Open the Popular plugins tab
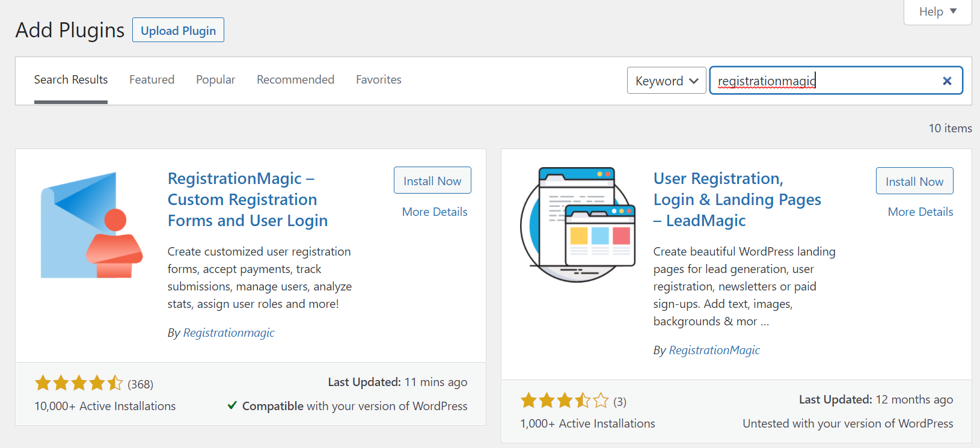Image resolution: width=980 pixels, height=448 pixels. (215, 79)
